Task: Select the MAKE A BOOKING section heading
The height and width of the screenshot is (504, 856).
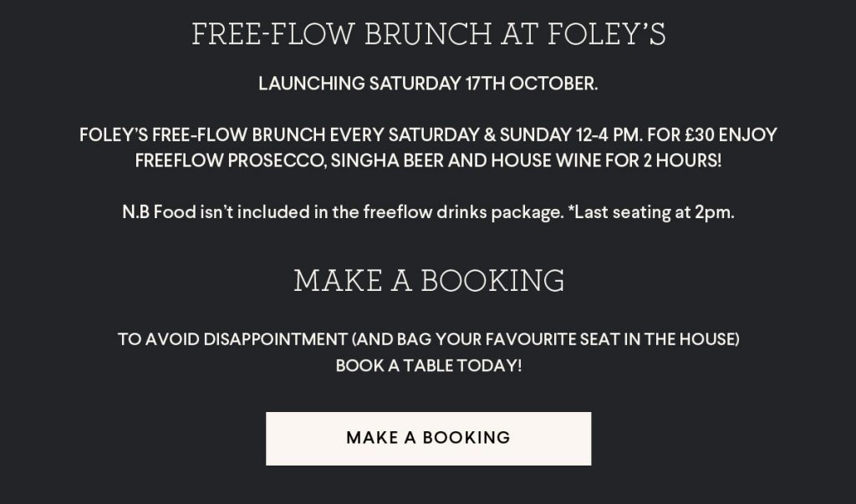Action: coord(429,281)
